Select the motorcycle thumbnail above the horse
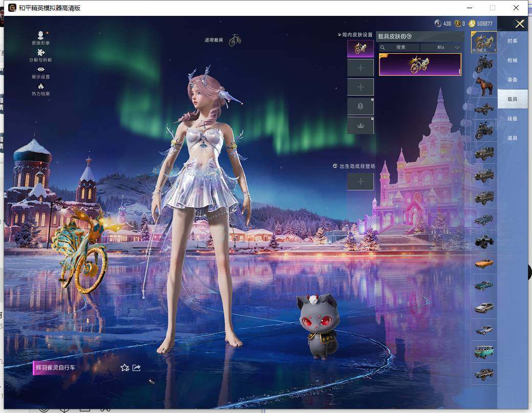Image resolution: width=532 pixels, height=413 pixels. (x=484, y=64)
